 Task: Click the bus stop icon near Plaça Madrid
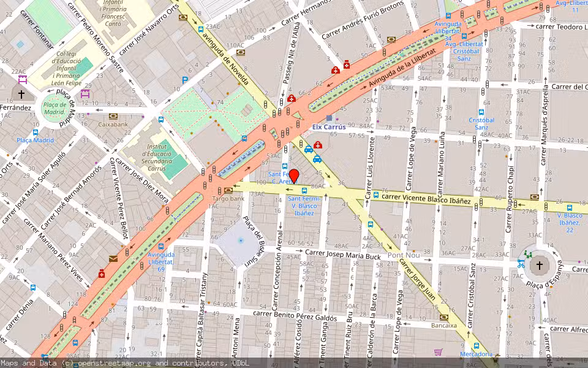(36, 132)
